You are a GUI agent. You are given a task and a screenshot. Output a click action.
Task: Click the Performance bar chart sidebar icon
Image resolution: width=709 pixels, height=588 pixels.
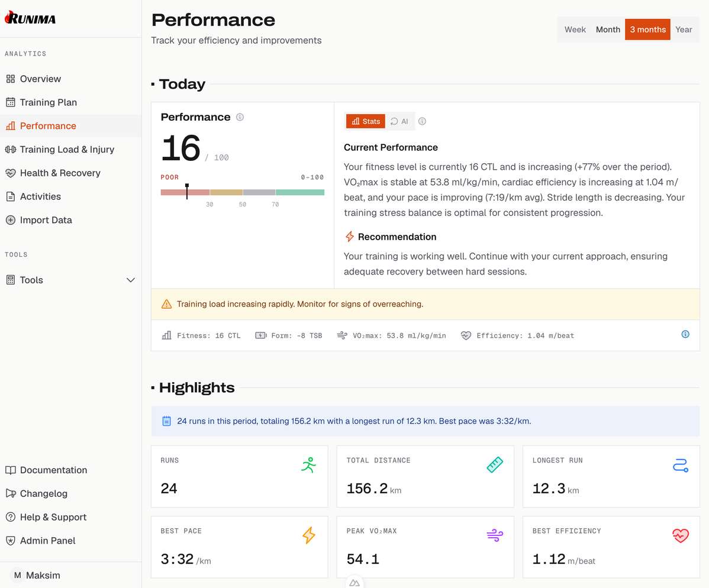point(11,126)
